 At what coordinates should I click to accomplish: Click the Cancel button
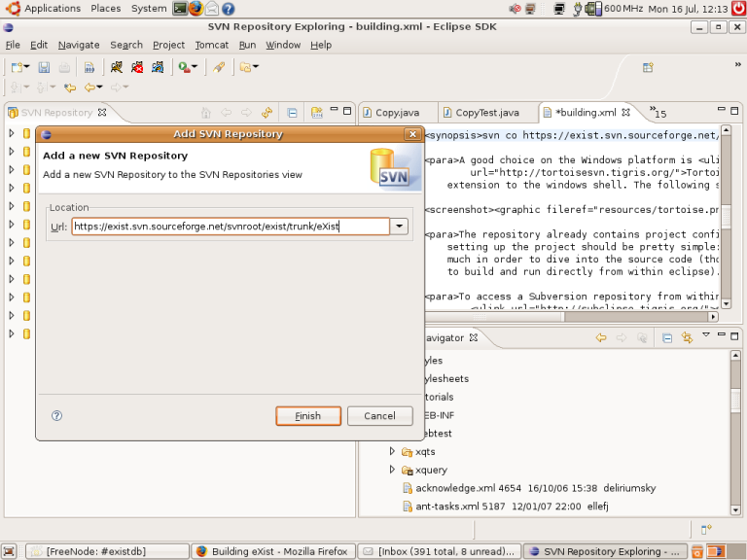point(379,416)
